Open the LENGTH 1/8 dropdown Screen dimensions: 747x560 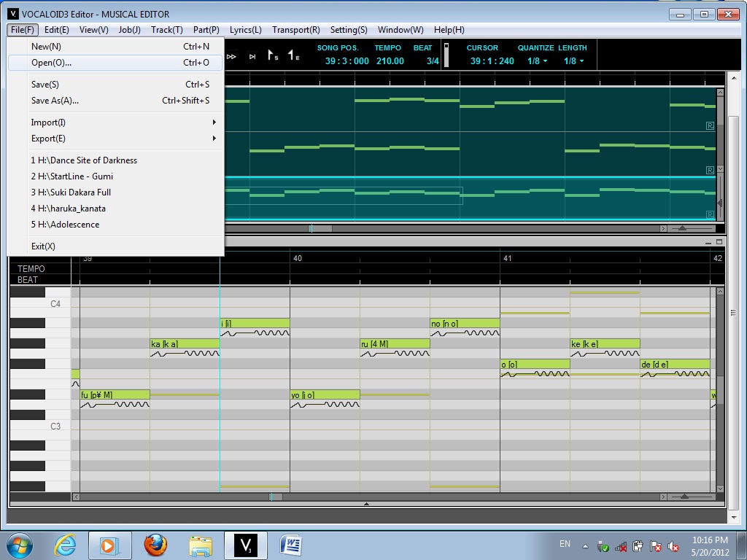coord(573,61)
